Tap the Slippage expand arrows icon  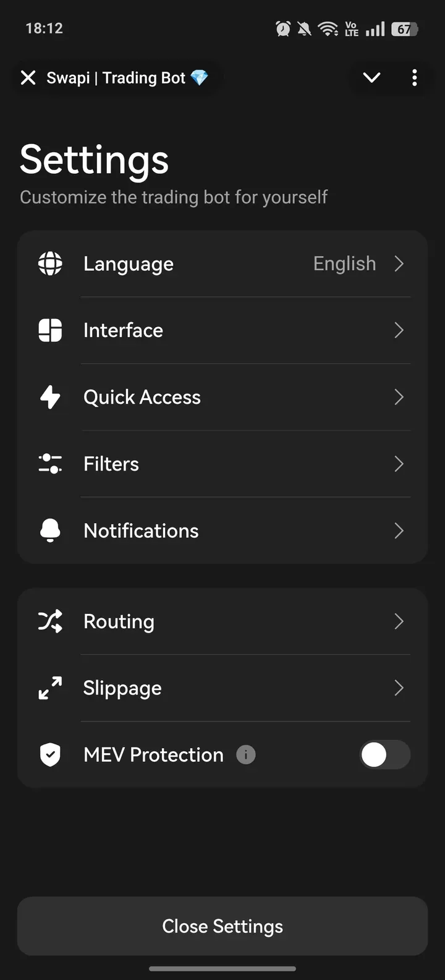tap(50, 688)
